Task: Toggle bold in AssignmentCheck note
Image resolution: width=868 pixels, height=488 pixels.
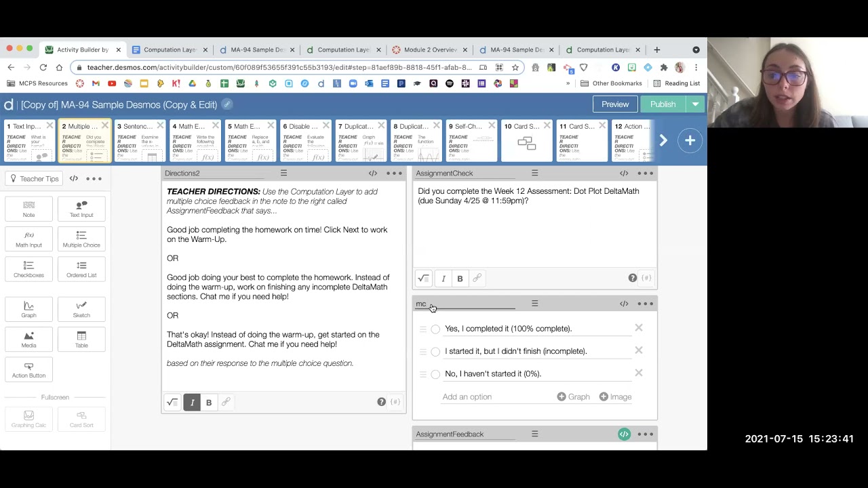Action: (460, 279)
